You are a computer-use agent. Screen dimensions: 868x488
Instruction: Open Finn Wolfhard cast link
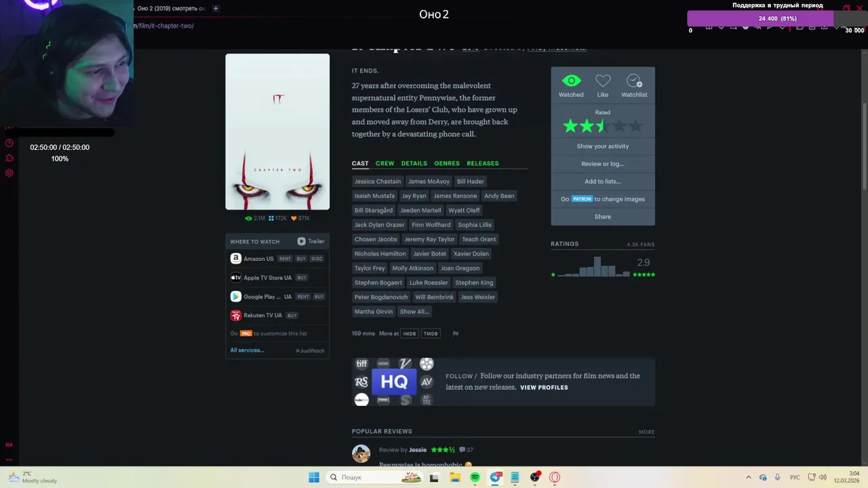pos(431,225)
